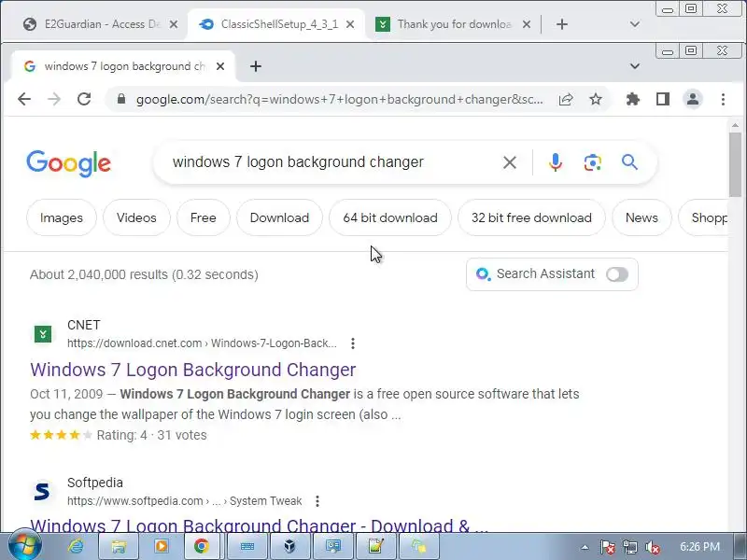The width and height of the screenshot is (747, 560).
Task: Open the Extensions puzzle icon
Action: (x=633, y=99)
